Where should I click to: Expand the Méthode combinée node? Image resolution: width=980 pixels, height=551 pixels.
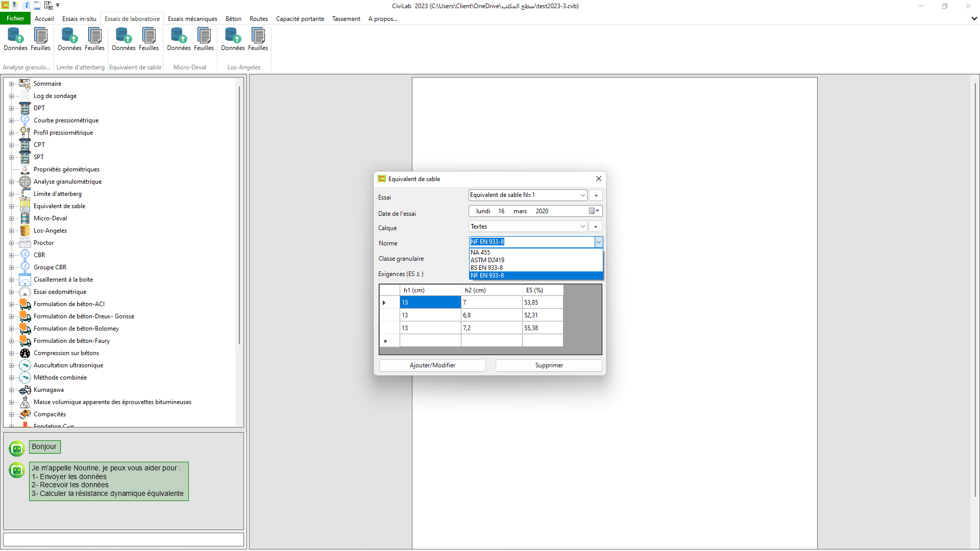coord(11,378)
